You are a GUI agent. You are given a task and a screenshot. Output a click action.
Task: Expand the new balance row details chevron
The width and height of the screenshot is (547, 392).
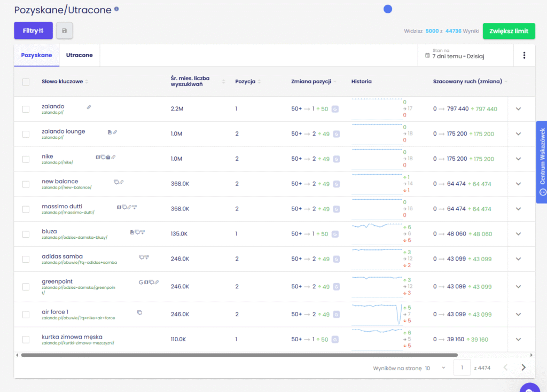click(518, 184)
